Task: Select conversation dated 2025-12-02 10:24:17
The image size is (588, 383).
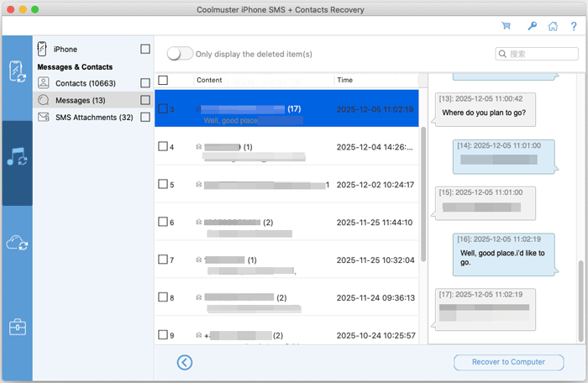Action: (286, 184)
